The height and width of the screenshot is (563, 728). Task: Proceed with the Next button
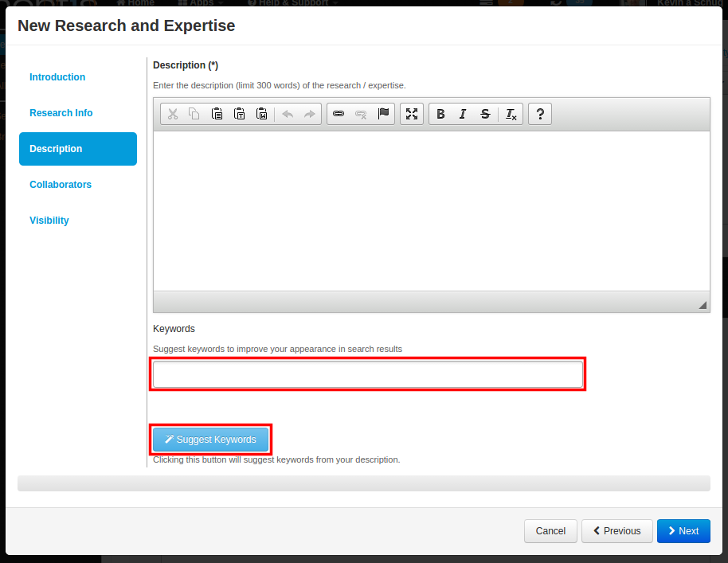click(683, 531)
